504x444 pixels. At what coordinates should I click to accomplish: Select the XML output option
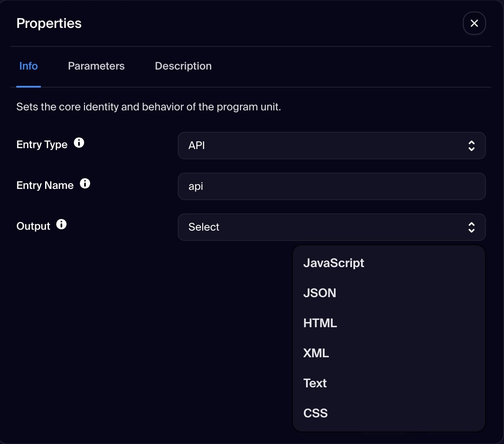[316, 353]
